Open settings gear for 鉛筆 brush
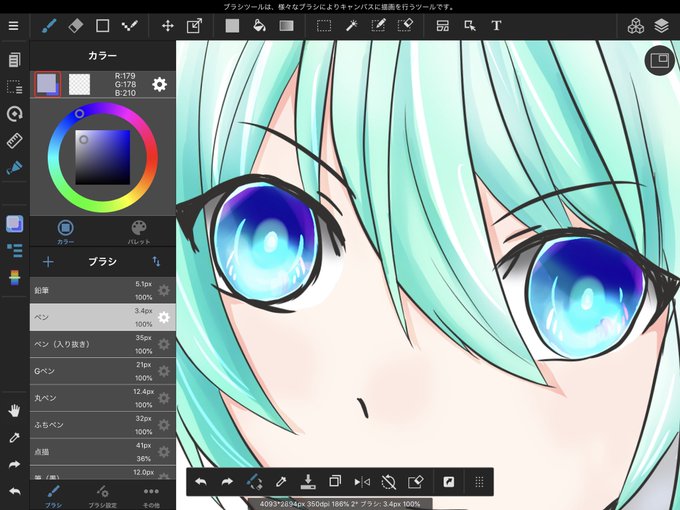This screenshot has height=510, width=680. tap(163, 290)
